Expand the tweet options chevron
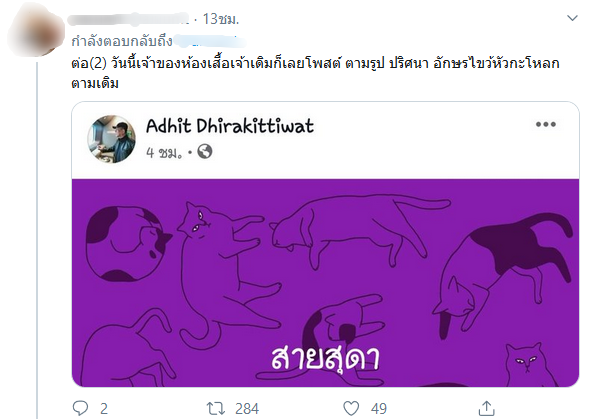Screen dimensions: 594x419 point(572,18)
